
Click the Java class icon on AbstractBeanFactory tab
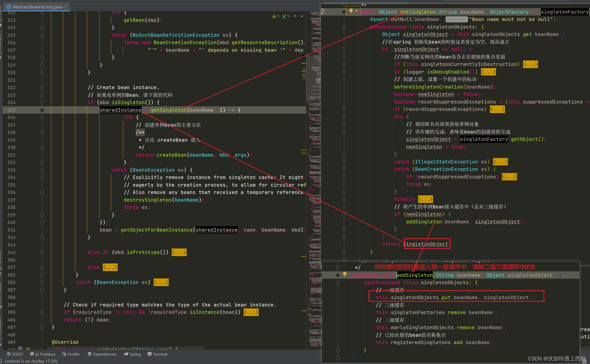coord(8,7)
